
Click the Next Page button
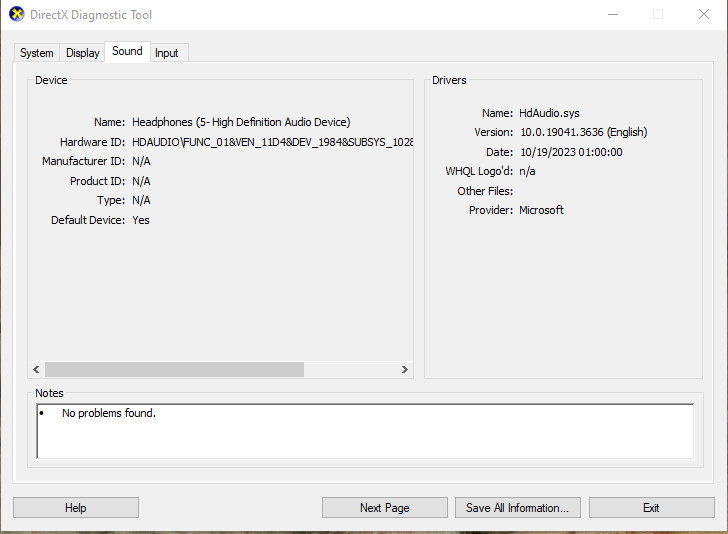[x=384, y=508]
